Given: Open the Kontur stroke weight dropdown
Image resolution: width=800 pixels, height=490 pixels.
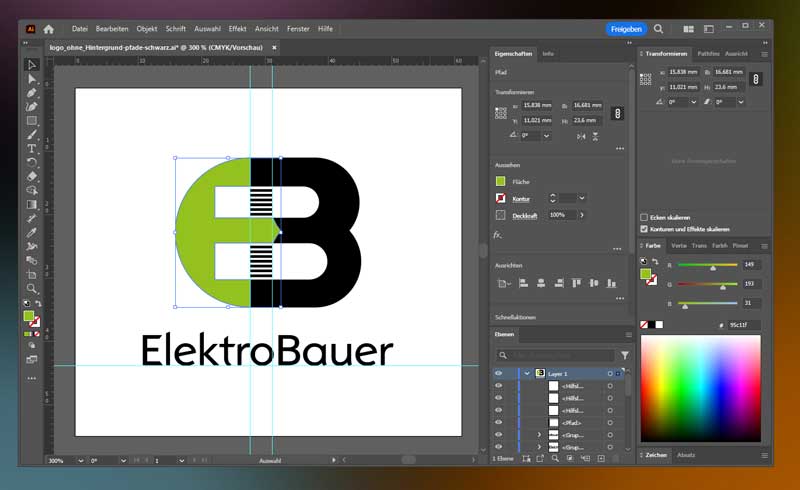Looking at the screenshot, I should (581, 198).
